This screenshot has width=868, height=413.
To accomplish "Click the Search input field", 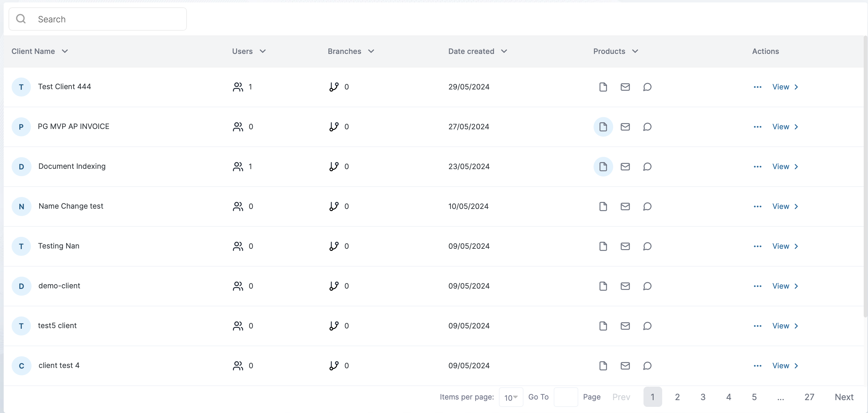I will [x=108, y=19].
